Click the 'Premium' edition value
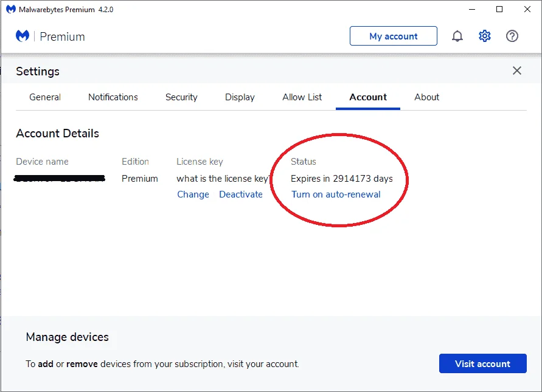Viewport: 542px width, 392px height. pos(140,179)
